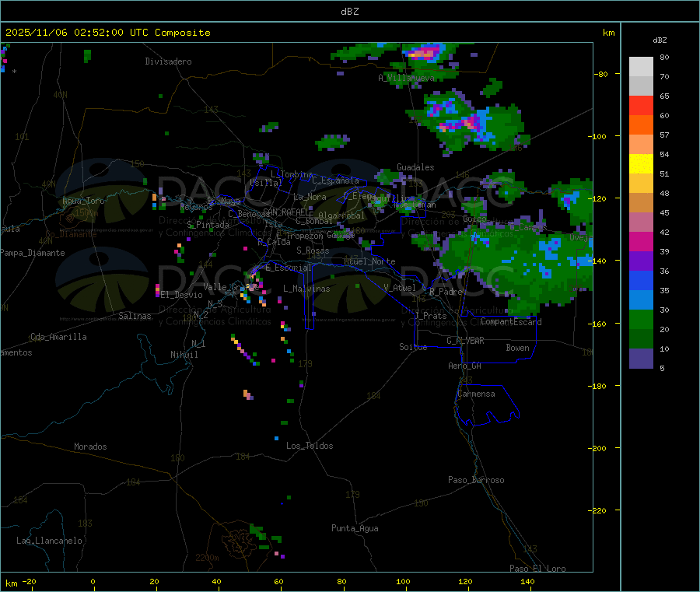Select the slate purple legend swatch between 10 and 5
Viewport: 700px width, 592px height.
(x=641, y=359)
